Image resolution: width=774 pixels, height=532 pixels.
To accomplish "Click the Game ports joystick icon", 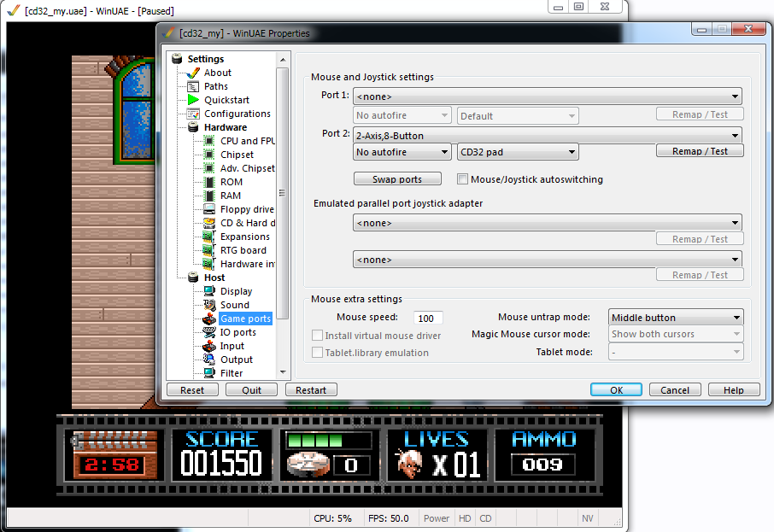I will pyautogui.click(x=209, y=319).
